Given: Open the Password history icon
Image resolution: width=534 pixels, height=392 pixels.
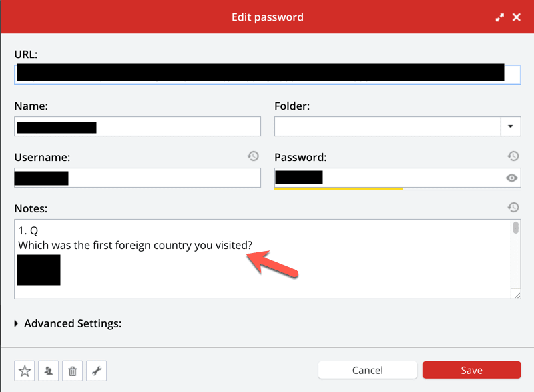Looking at the screenshot, I should (x=513, y=156).
